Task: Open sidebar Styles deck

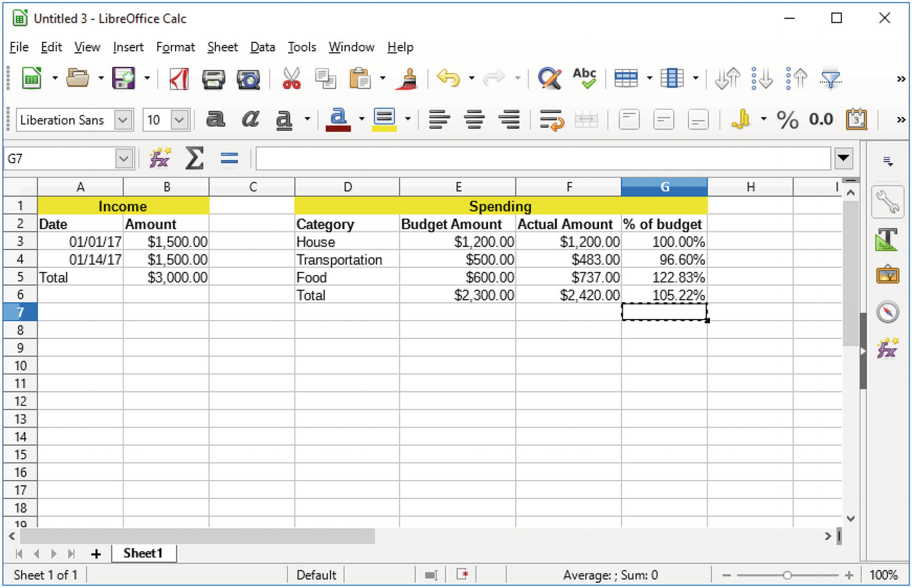Action: coord(887,239)
